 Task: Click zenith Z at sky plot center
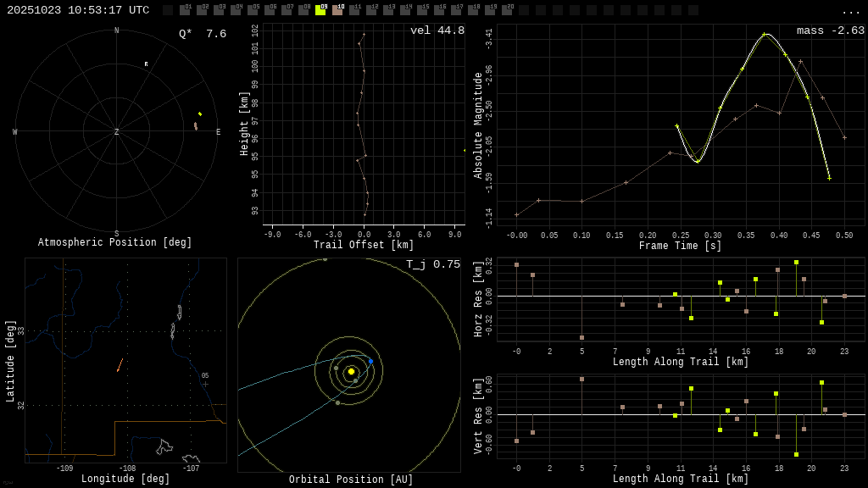coord(117,132)
